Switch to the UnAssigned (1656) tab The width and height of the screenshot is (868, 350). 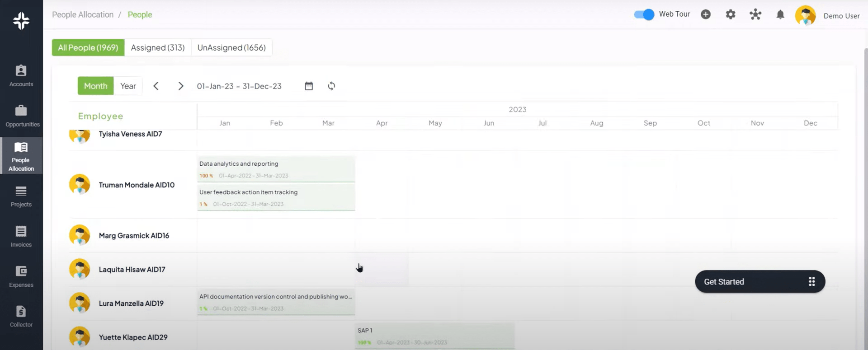pos(231,48)
